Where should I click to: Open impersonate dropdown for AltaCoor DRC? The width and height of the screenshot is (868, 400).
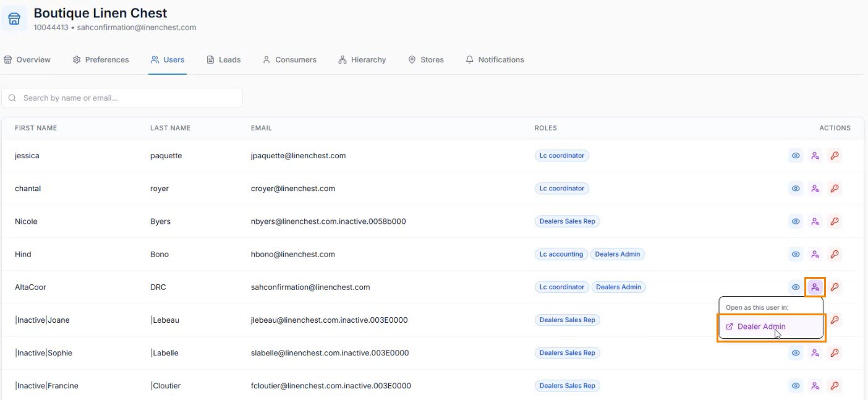pyautogui.click(x=815, y=287)
